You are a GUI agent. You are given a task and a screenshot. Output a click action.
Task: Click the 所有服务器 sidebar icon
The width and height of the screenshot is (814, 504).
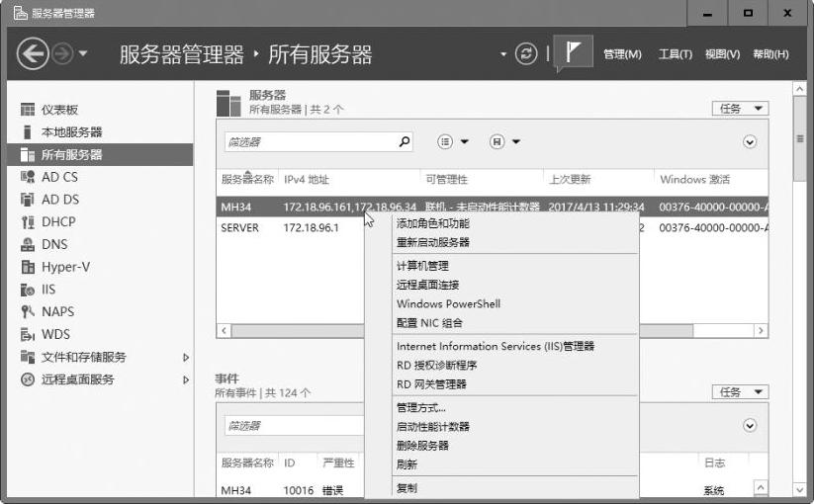(27, 154)
